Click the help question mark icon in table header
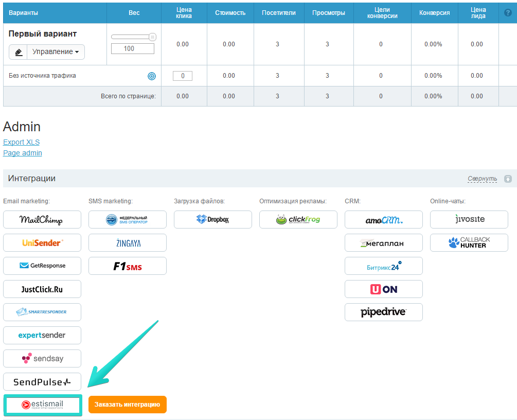 [x=508, y=13]
